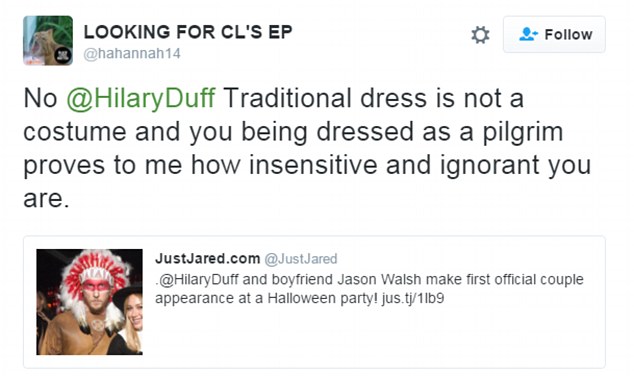Click the person-plus icon in Follow button
This screenshot has width=634, height=376.
pyautogui.click(x=528, y=34)
